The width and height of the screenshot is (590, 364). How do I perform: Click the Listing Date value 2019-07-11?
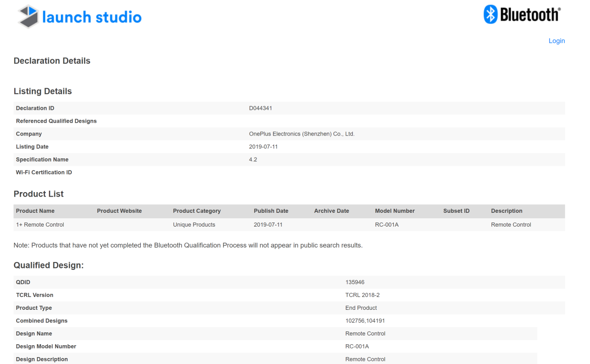263,147
